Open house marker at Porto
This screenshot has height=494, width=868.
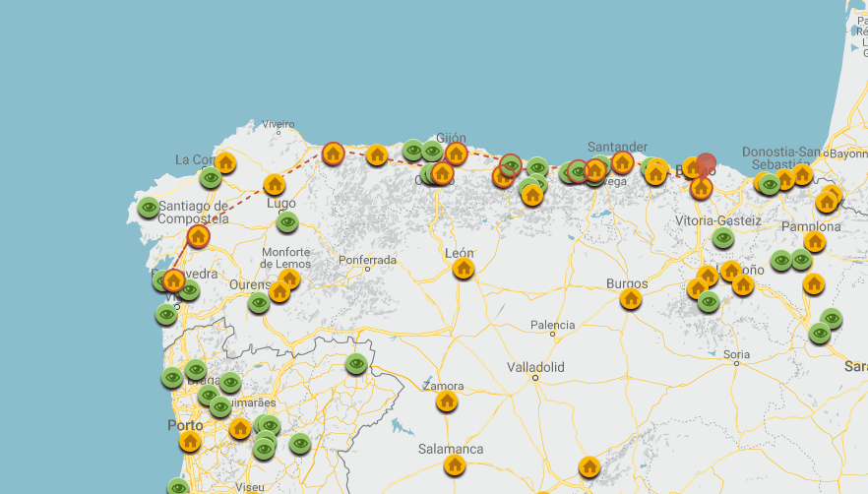[190, 442]
